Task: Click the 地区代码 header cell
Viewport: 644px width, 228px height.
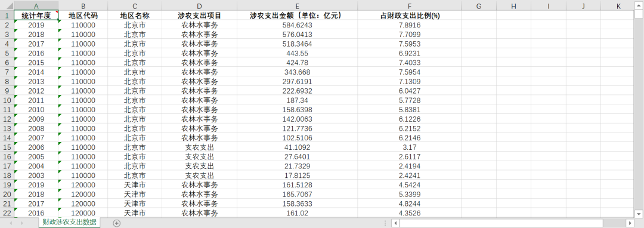Action: pyautogui.click(x=83, y=16)
